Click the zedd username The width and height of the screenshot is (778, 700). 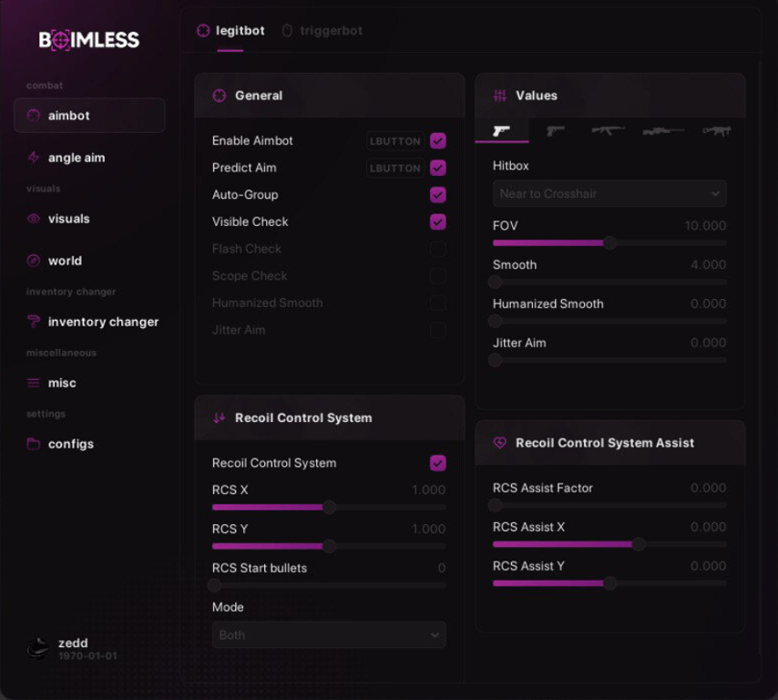coord(73,643)
